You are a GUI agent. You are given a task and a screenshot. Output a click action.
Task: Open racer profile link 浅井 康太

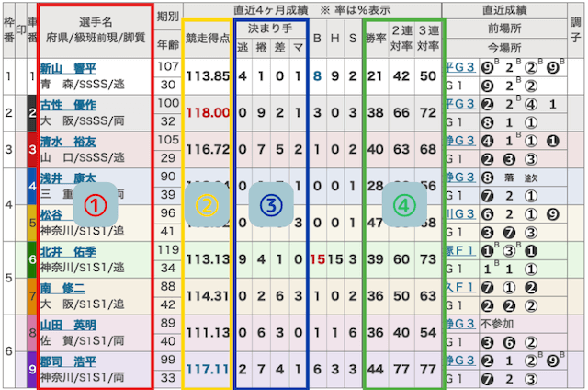[68, 178]
